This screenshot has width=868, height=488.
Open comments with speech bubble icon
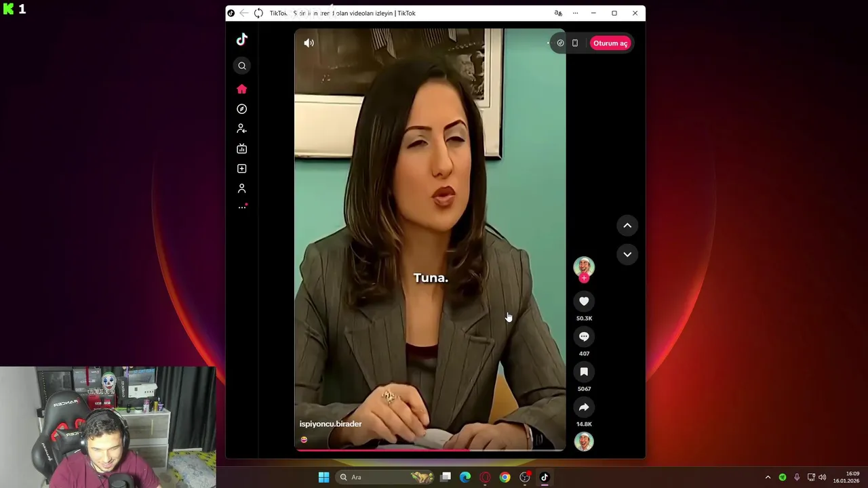pyautogui.click(x=584, y=336)
